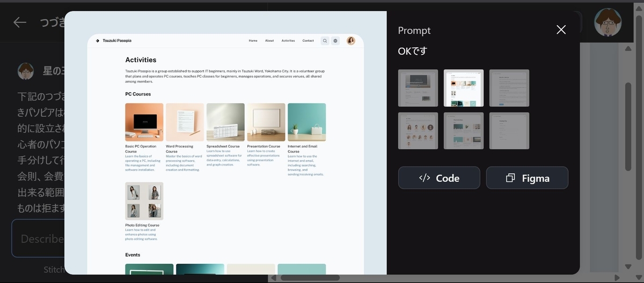
Task: Click the Describe input field behind the modal
Action: coord(39,239)
